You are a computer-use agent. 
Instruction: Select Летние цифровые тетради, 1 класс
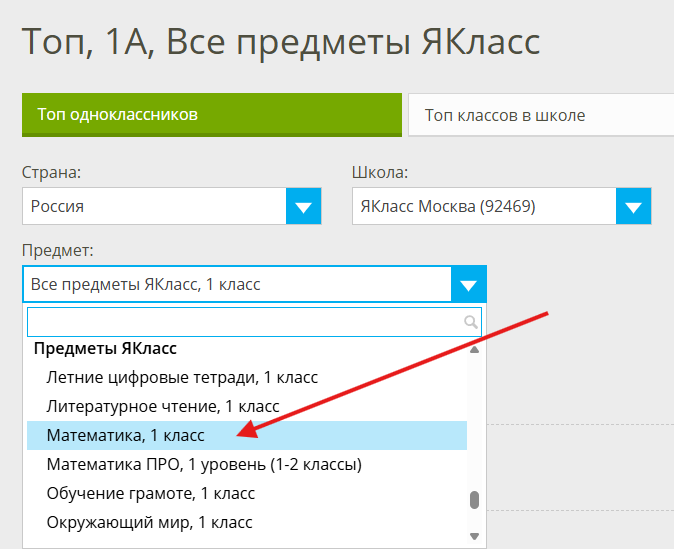click(x=247, y=377)
